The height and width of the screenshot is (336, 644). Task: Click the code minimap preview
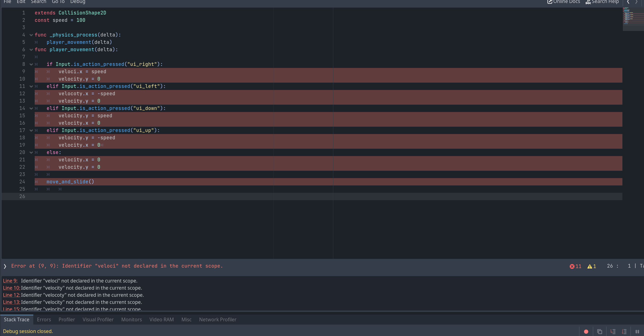coord(633,19)
